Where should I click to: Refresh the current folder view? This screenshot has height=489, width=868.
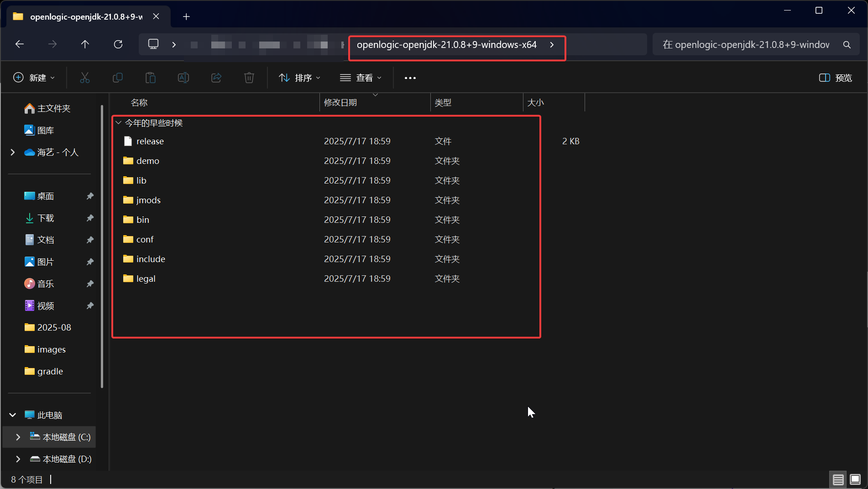[x=118, y=44]
